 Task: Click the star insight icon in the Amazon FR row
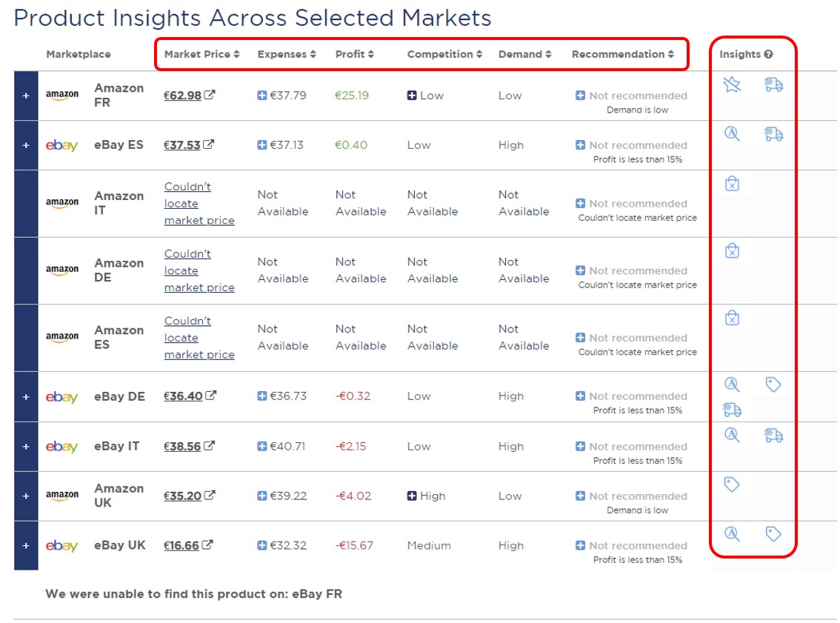tap(731, 84)
